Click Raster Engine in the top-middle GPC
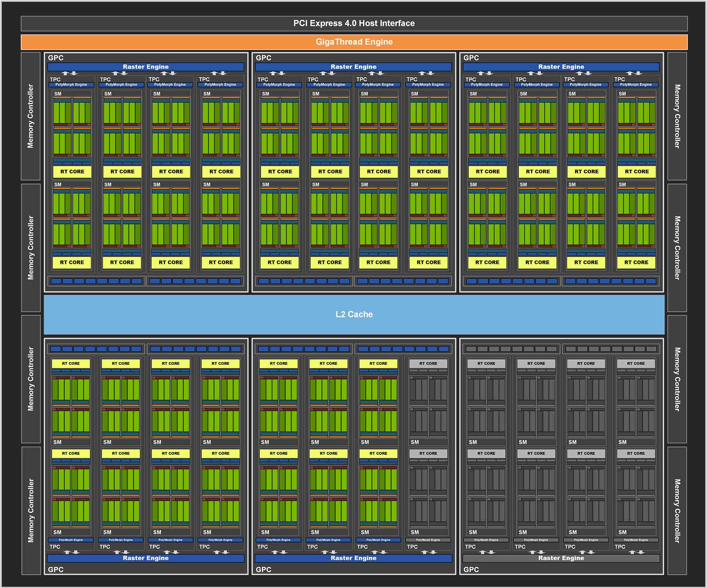This screenshot has width=707, height=588. click(x=353, y=67)
